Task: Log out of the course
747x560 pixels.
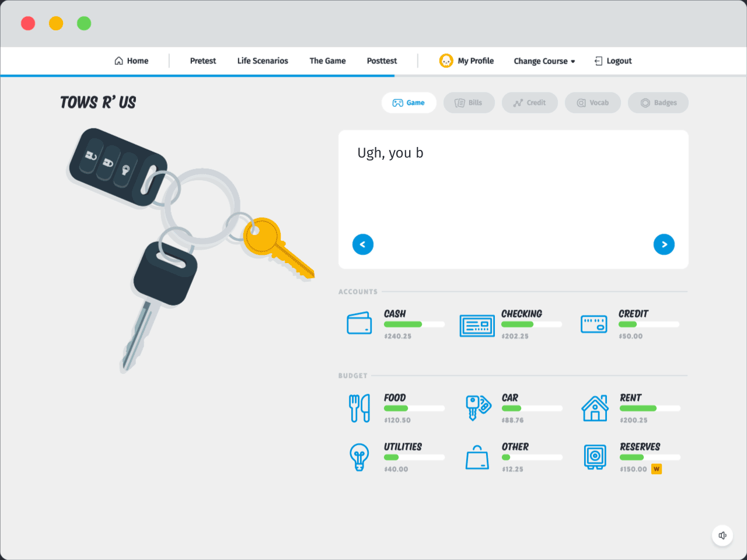Action: (613, 61)
